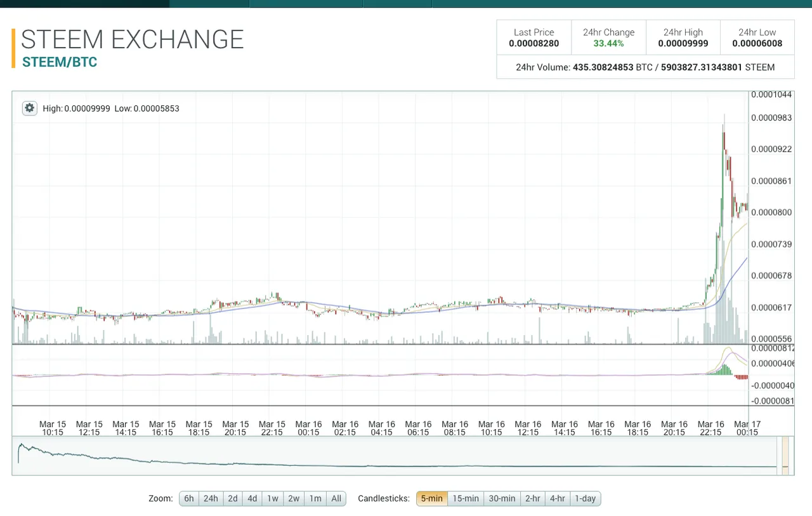Select 30-min candlesticks
This screenshot has width=812, height=516.
pyautogui.click(x=502, y=498)
